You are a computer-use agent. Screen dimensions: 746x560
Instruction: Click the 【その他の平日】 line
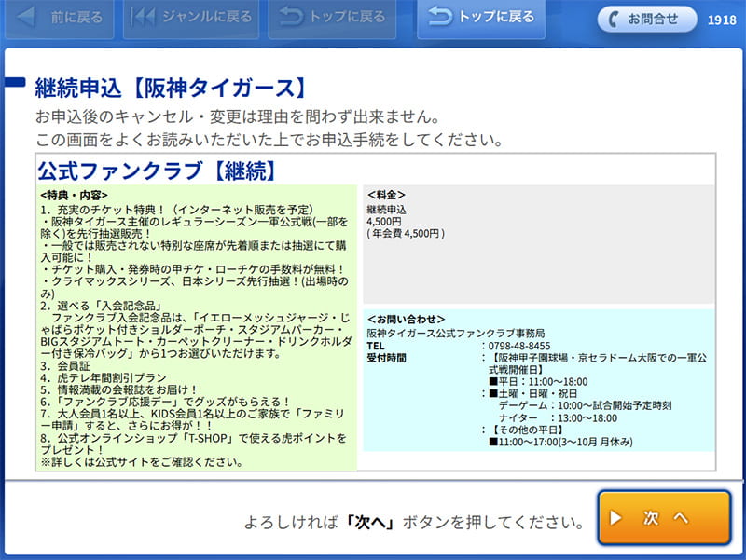(526, 430)
